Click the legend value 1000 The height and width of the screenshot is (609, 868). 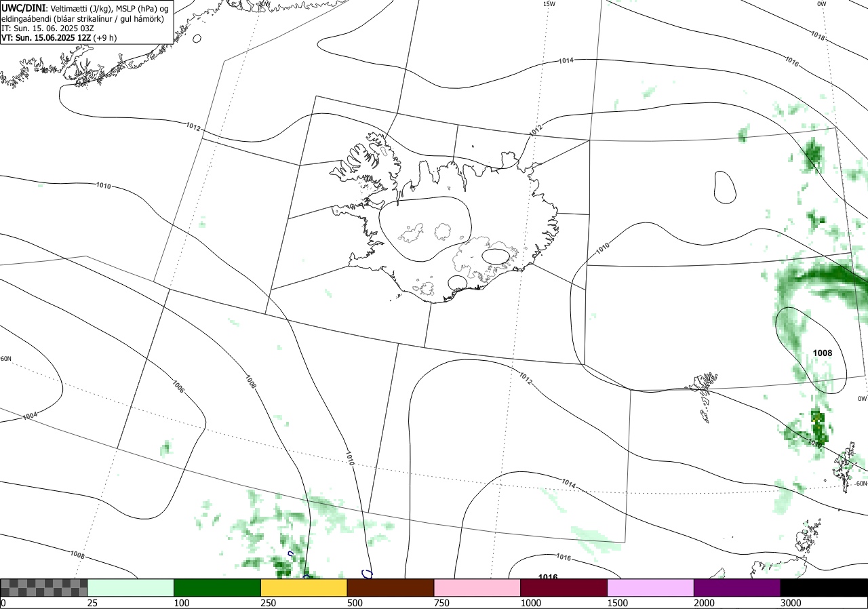pos(531,602)
